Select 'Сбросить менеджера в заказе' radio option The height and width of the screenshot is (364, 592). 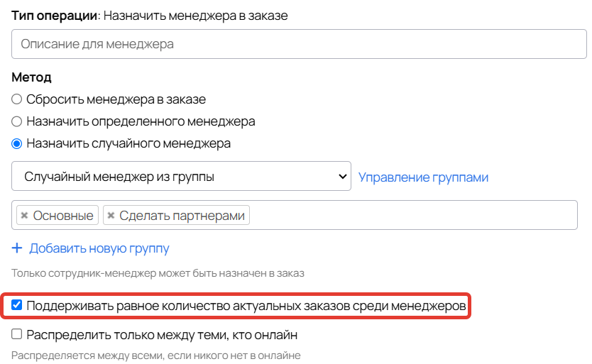(x=16, y=99)
